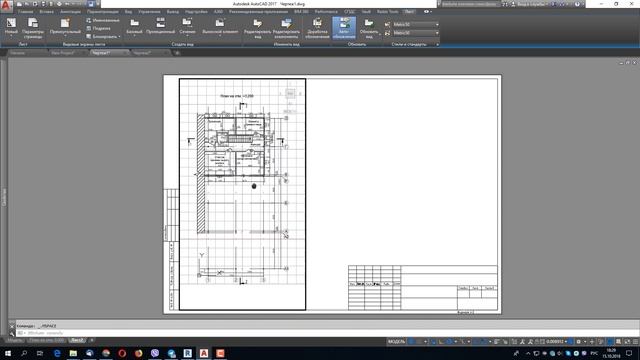
Task: Open Windows taskbar search
Action: (x=24, y=353)
